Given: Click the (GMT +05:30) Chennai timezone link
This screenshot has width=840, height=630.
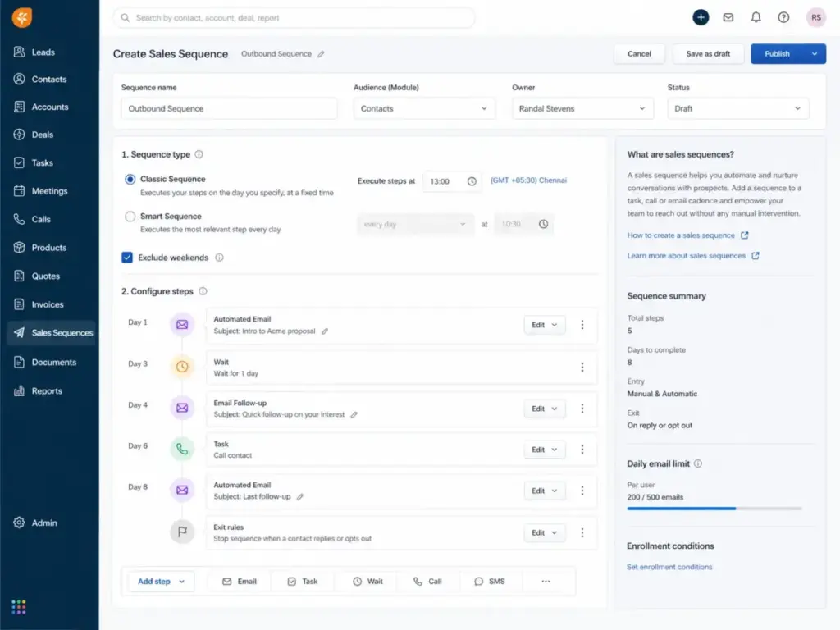Looking at the screenshot, I should pyautogui.click(x=528, y=180).
